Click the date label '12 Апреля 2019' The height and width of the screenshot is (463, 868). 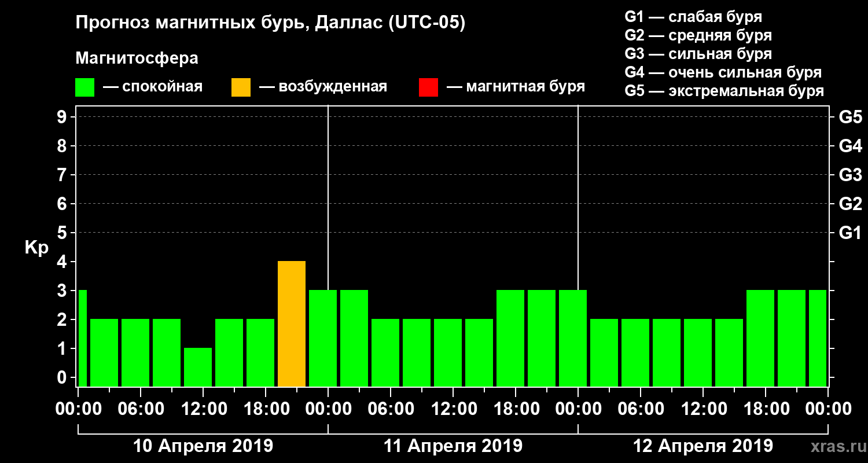tap(703, 446)
